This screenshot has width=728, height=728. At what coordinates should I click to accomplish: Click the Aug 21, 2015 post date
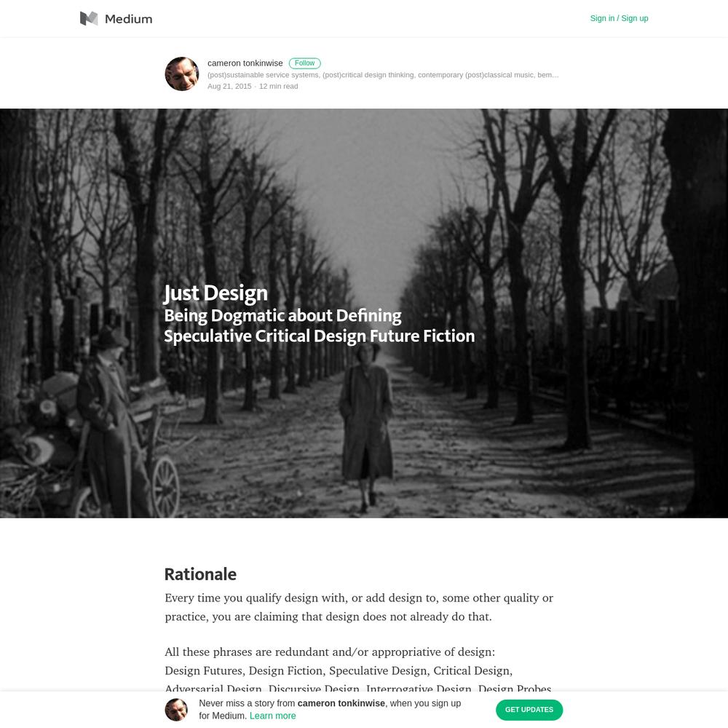click(229, 87)
